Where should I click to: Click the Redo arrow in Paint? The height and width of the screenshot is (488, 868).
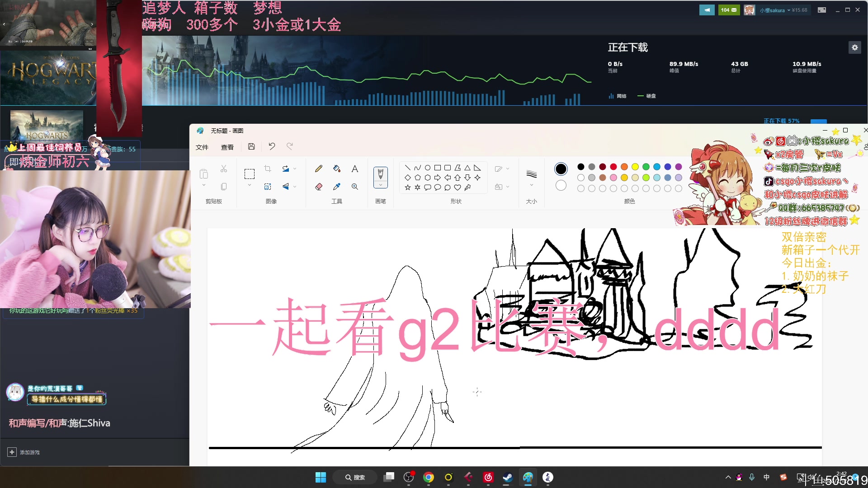click(x=290, y=146)
